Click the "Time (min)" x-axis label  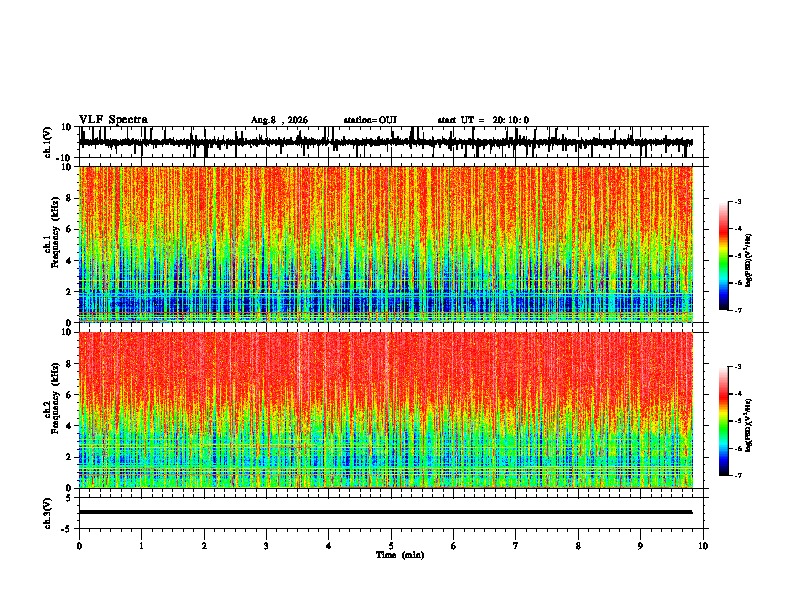pos(400,555)
